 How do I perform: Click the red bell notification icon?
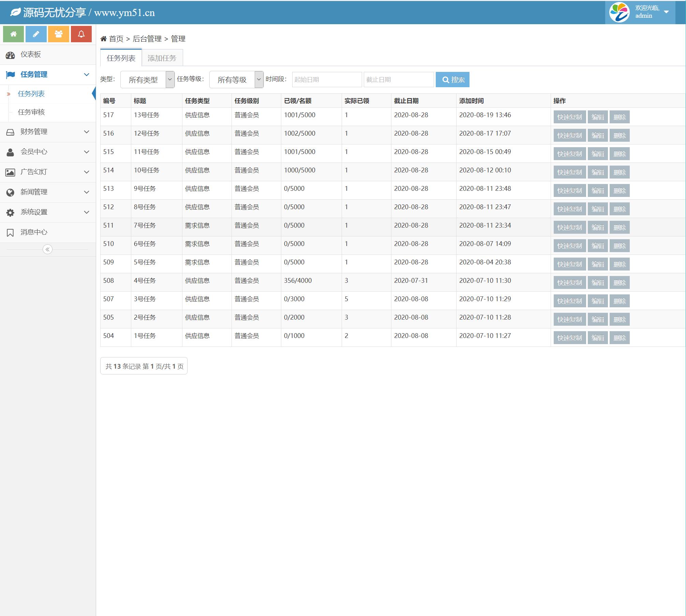point(81,34)
